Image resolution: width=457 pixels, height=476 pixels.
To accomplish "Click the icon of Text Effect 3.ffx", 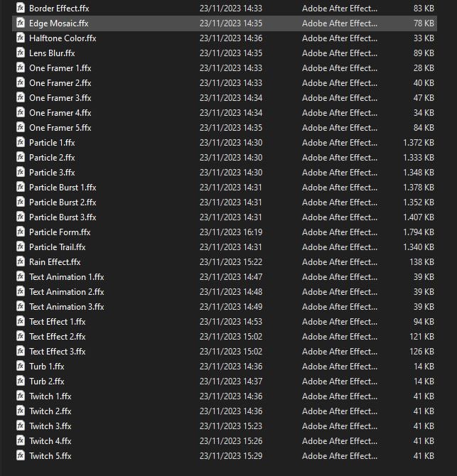I will 21,351.
